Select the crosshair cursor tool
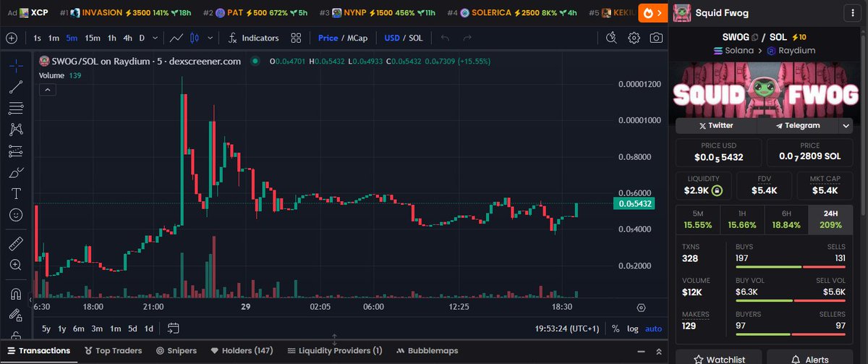The image size is (868, 364). point(16,65)
